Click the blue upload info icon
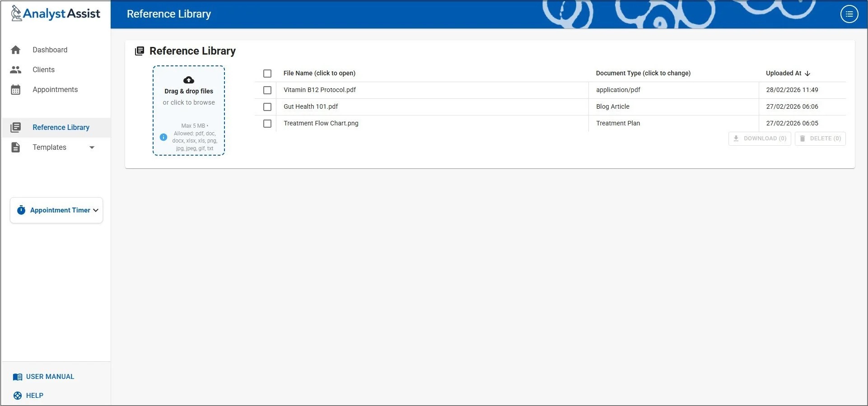Screen dimensions: 868x406 163,137
